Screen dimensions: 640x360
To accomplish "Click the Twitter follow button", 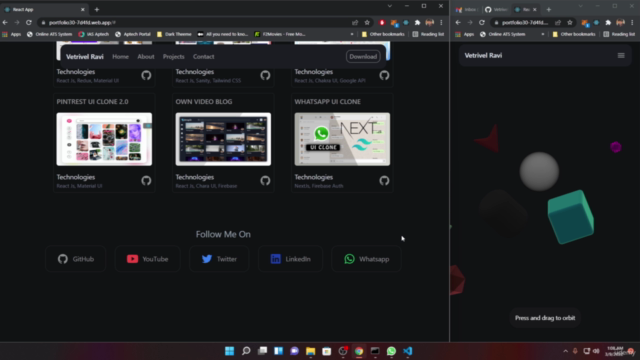I will pos(219,259).
